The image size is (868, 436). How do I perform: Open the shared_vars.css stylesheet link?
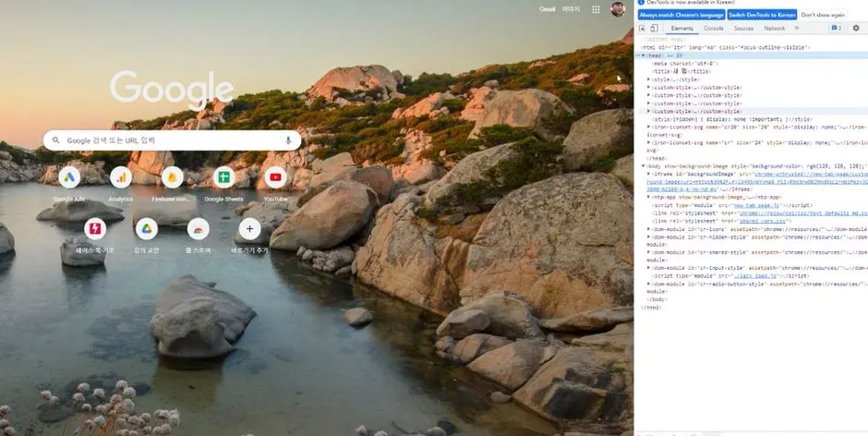coord(763,221)
